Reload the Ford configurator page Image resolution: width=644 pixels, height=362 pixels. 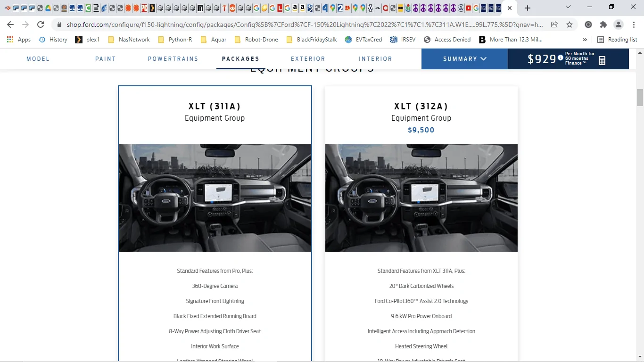[41, 25]
